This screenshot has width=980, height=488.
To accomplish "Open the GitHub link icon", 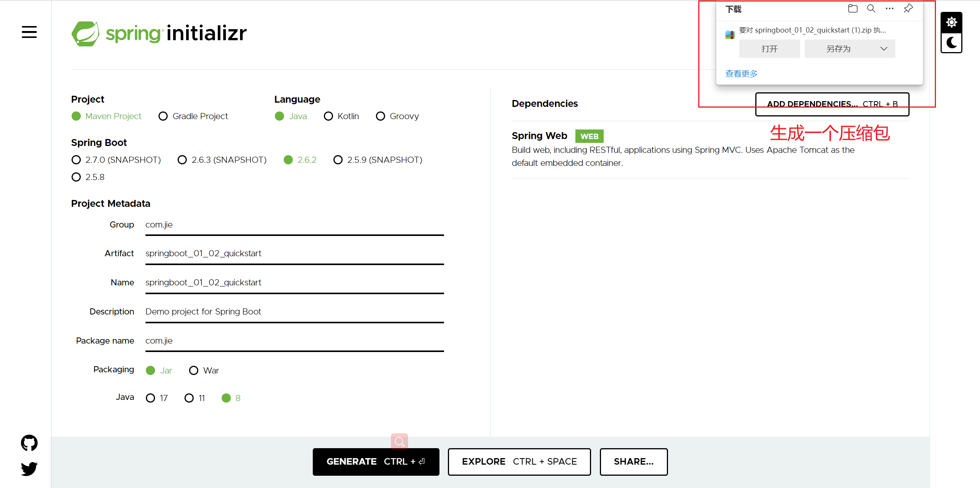I will click(x=29, y=443).
